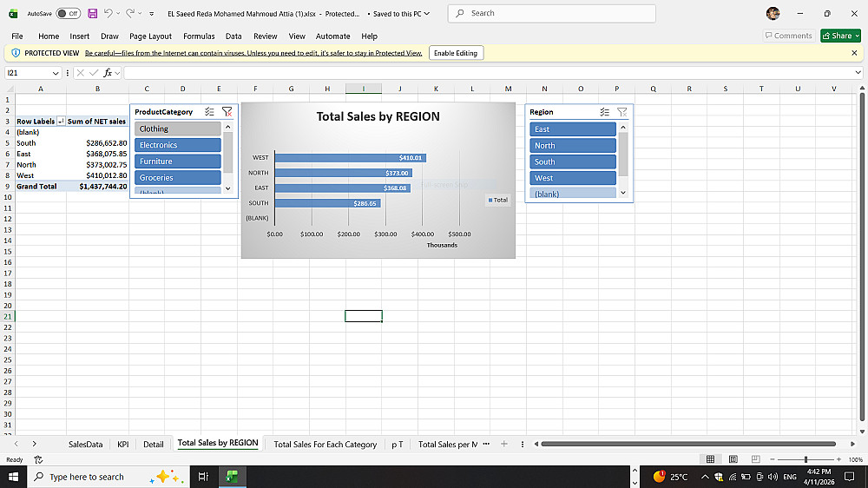Add a new sheet with plus icon

(503, 444)
